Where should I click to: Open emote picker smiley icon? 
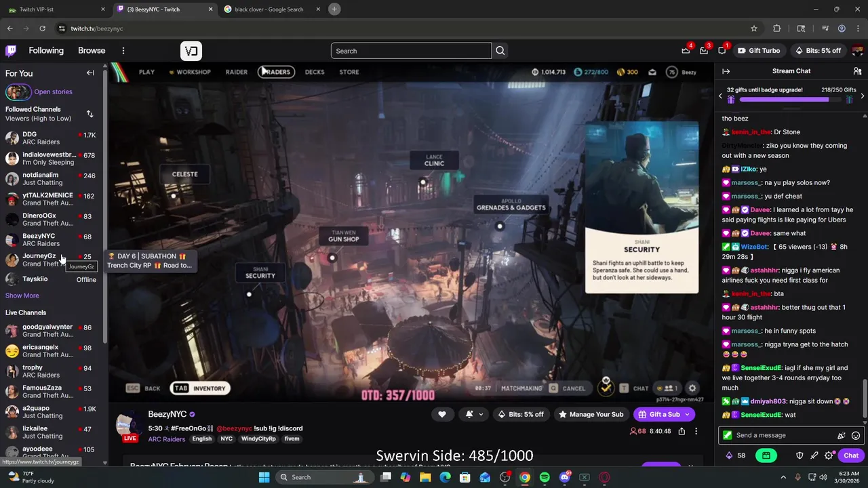click(x=856, y=436)
